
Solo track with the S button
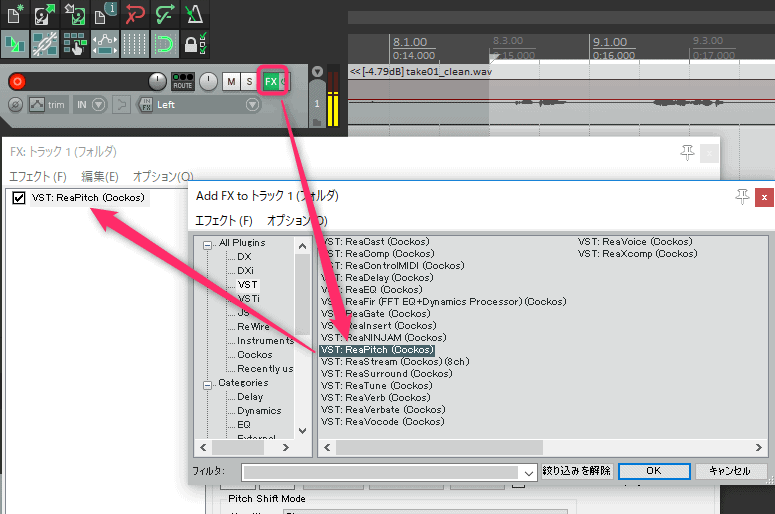click(x=248, y=82)
